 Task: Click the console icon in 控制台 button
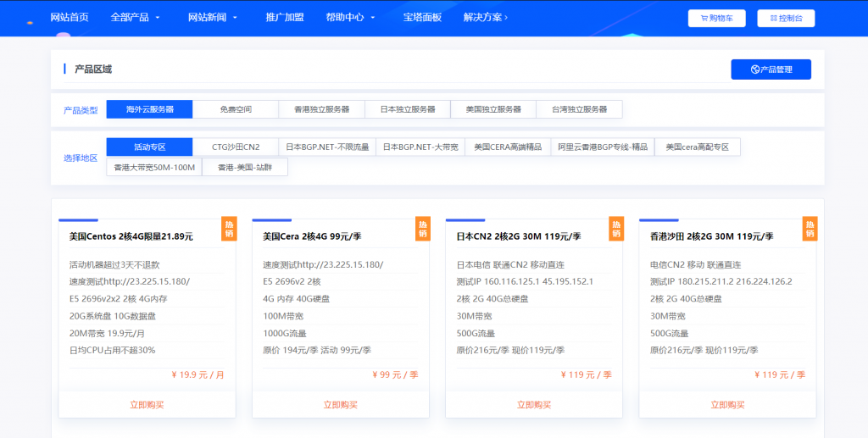click(x=772, y=18)
